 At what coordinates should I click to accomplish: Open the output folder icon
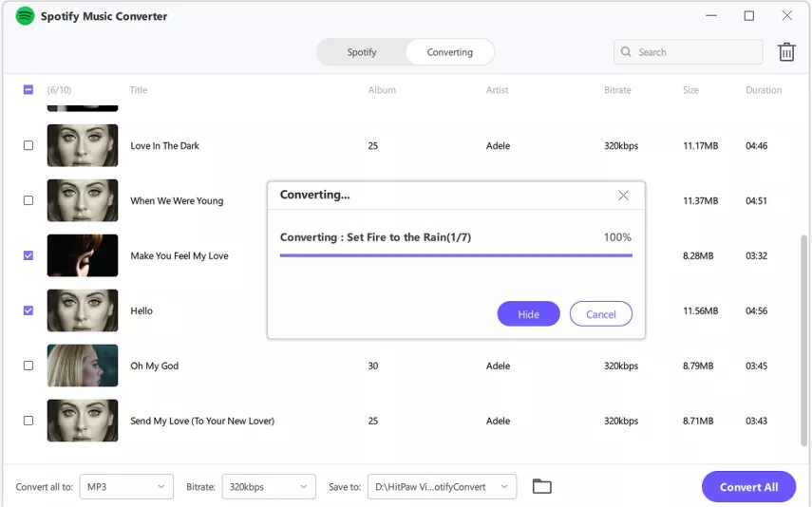[541, 486]
